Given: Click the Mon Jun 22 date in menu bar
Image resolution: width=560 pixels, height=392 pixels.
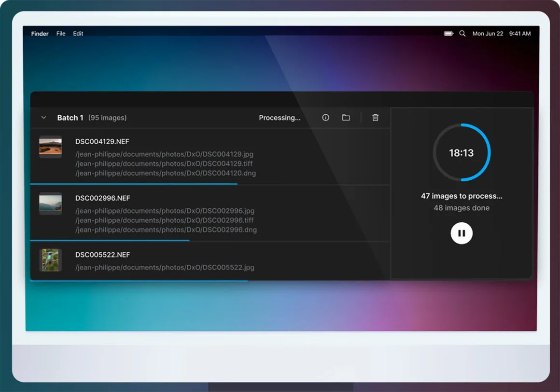Looking at the screenshot, I should point(488,34).
